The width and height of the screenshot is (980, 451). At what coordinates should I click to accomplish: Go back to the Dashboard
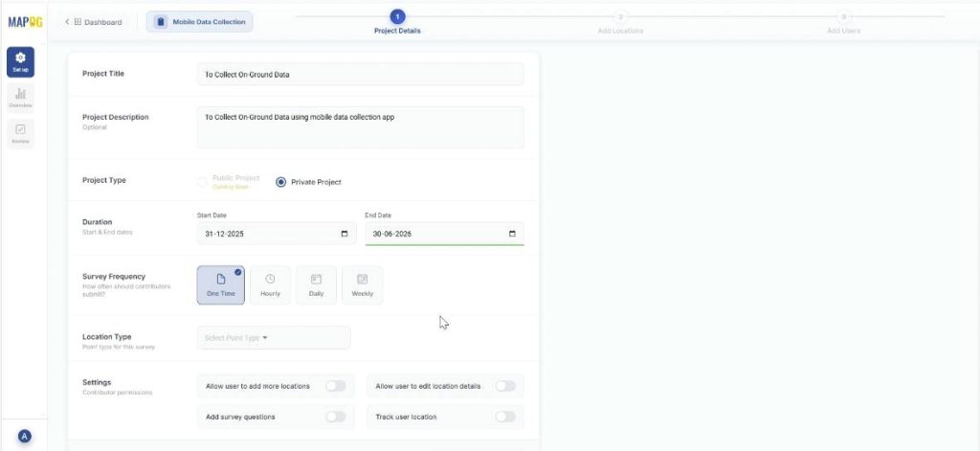(x=98, y=22)
